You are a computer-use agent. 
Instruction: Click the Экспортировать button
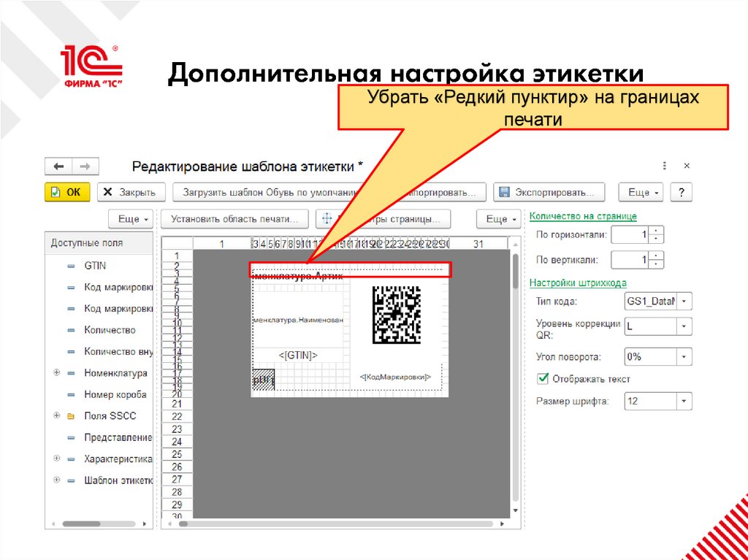click(x=549, y=192)
